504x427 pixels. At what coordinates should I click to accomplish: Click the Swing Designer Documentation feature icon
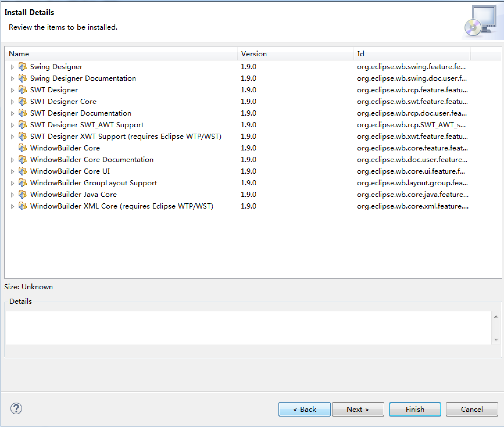23,78
